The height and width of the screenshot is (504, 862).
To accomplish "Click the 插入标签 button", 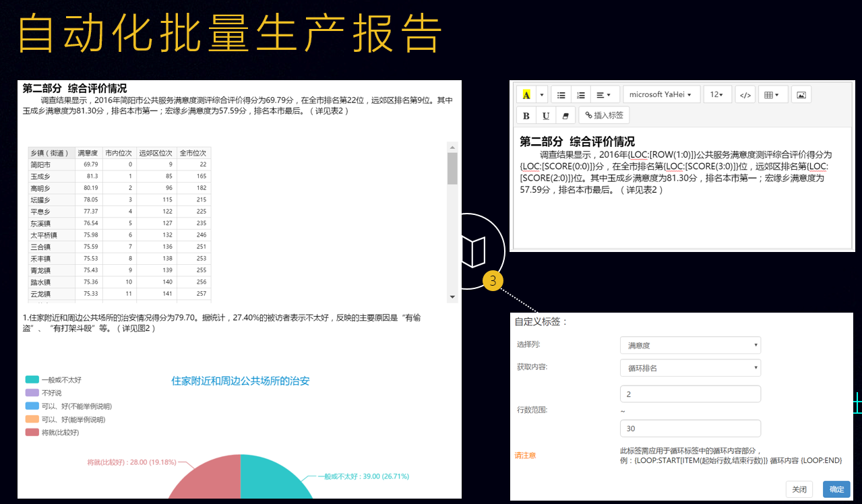I will click(x=604, y=115).
